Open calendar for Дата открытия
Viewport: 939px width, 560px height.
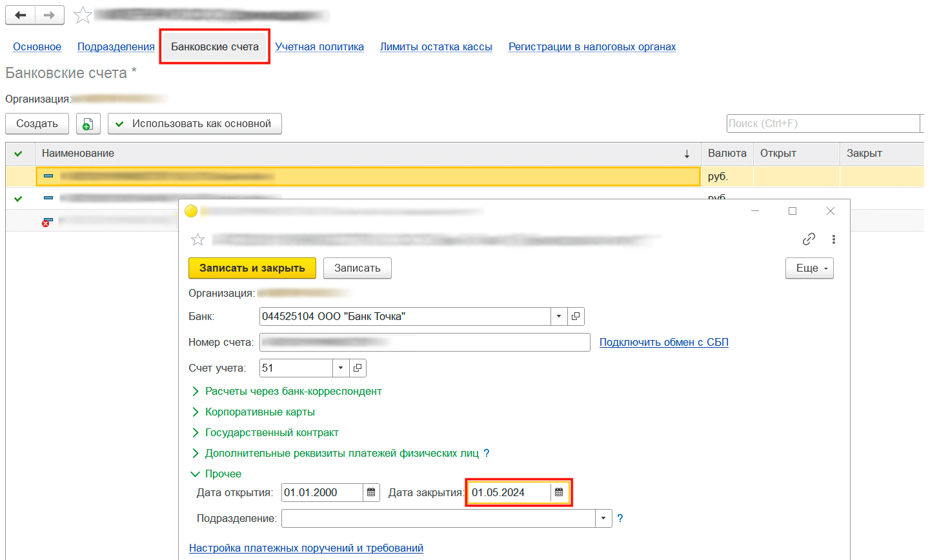tap(371, 492)
